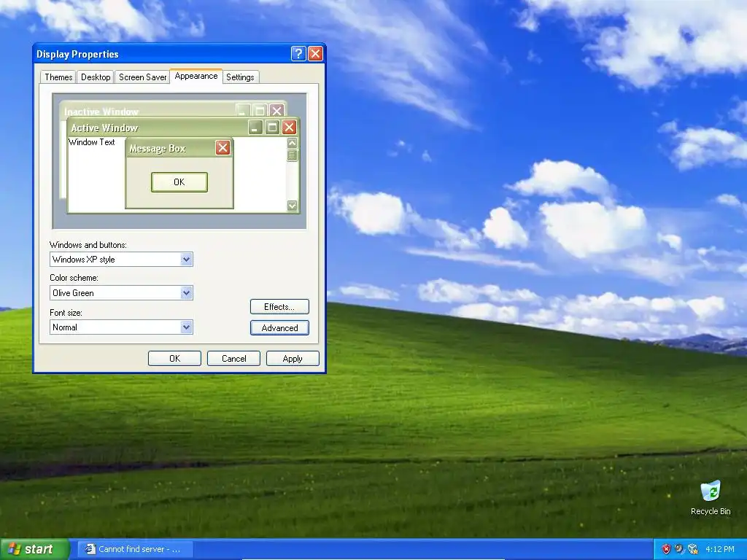
Task: Click the preview window scrollbar thumb
Action: coord(292,155)
